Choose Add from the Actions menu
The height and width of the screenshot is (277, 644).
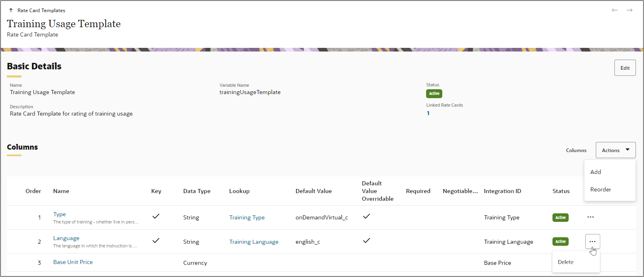tap(595, 172)
